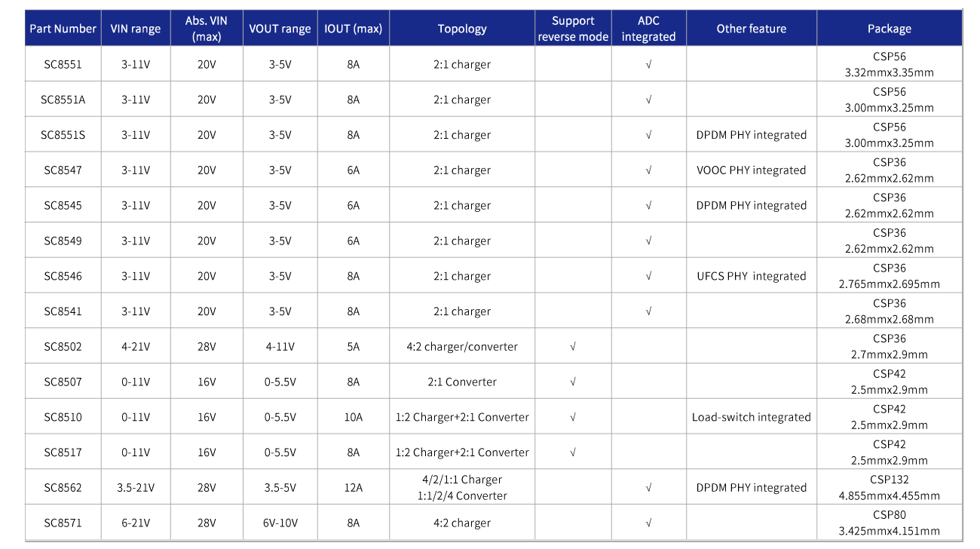Click the Part Number column header
This screenshot has height=549, width=980.
pos(63,29)
